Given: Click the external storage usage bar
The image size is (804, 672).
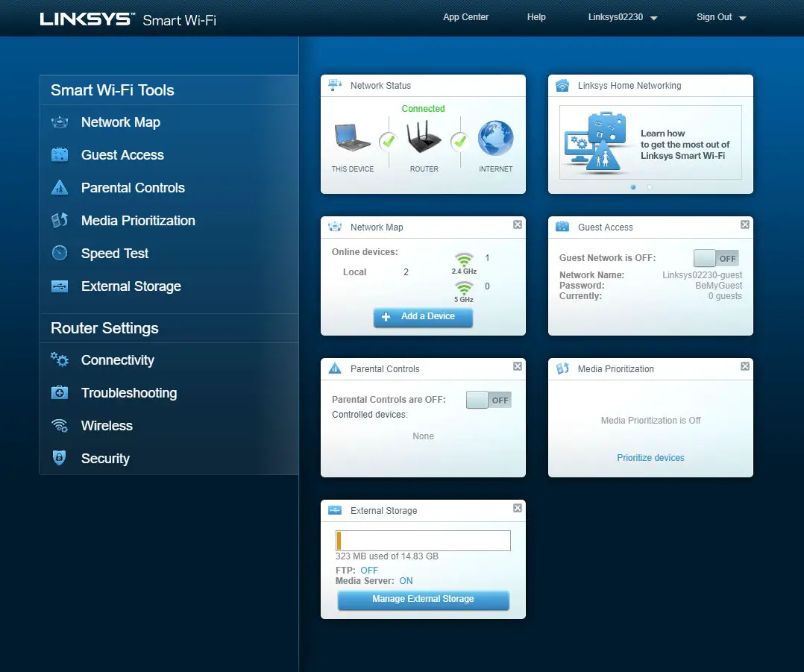Looking at the screenshot, I should pos(423,540).
